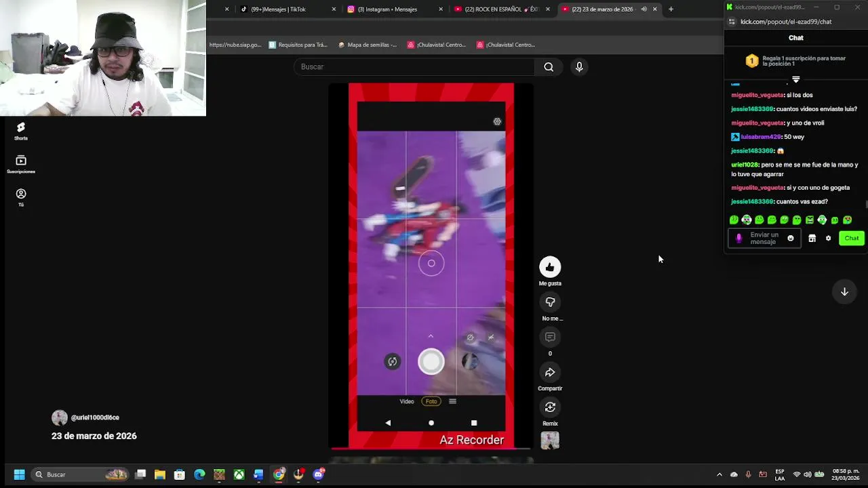
Task: Show hidden system tray icons
Action: 719,474
